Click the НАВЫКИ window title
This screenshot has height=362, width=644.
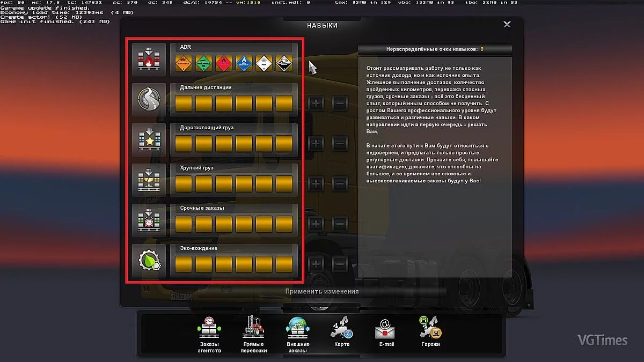pyautogui.click(x=323, y=25)
